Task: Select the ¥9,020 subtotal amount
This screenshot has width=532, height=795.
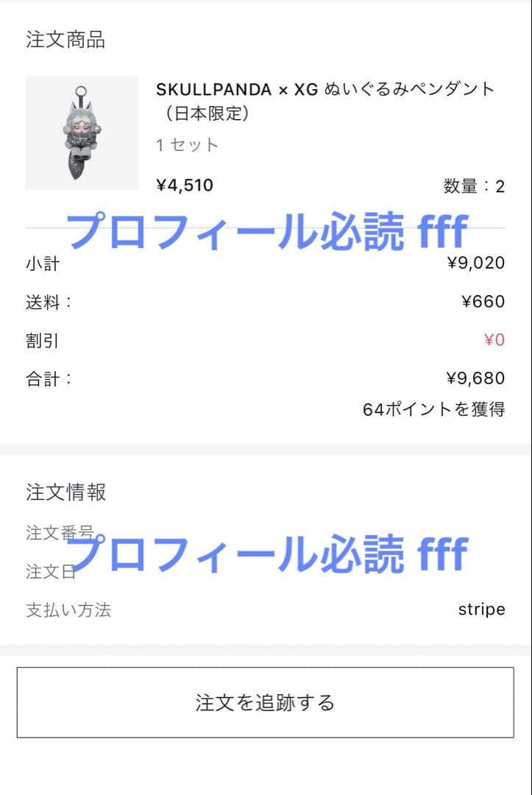Action: [x=475, y=263]
